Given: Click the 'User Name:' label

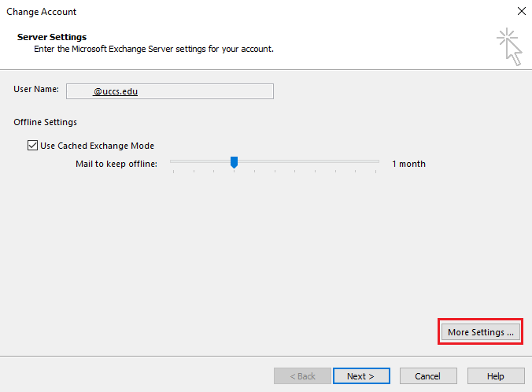Looking at the screenshot, I should click(x=36, y=89).
